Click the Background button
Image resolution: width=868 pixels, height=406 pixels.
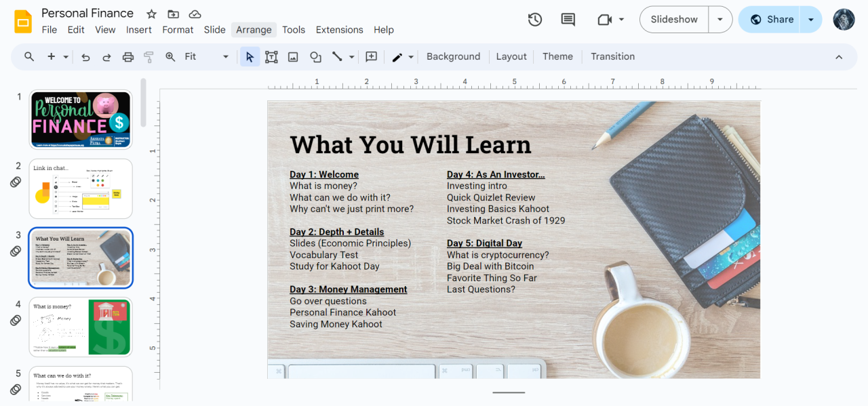click(453, 57)
